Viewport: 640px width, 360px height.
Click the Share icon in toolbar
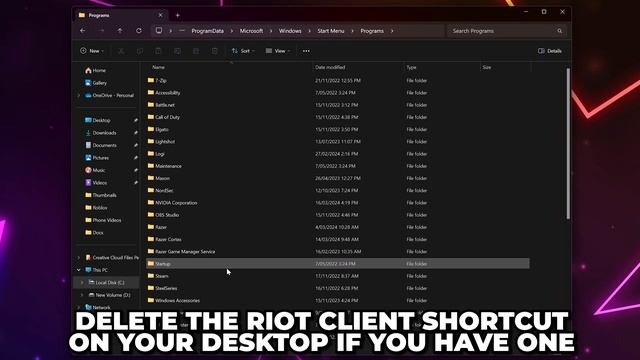[196, 51]
